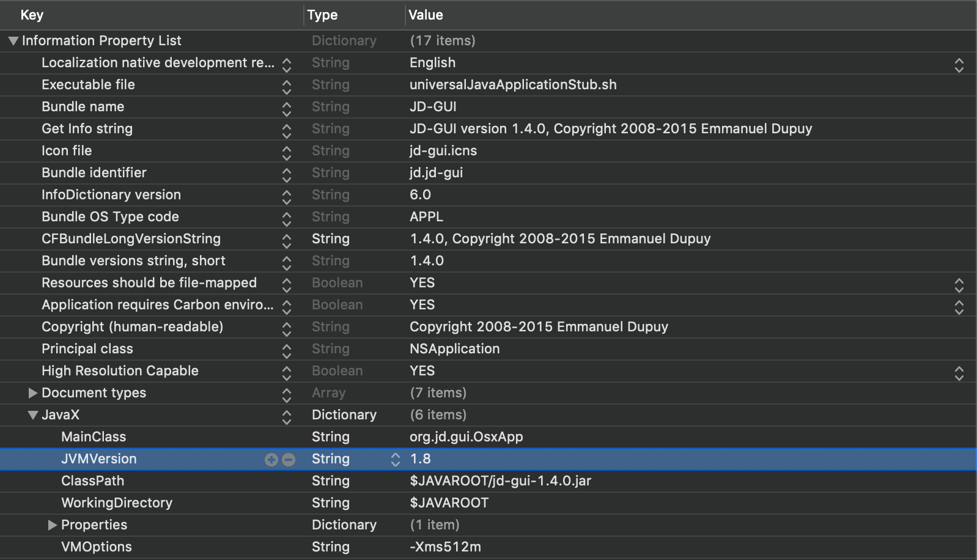This screenshot has width=977, height=560.
Task: Open key stepper for High Resolution Capable
Action: (287, 374)
